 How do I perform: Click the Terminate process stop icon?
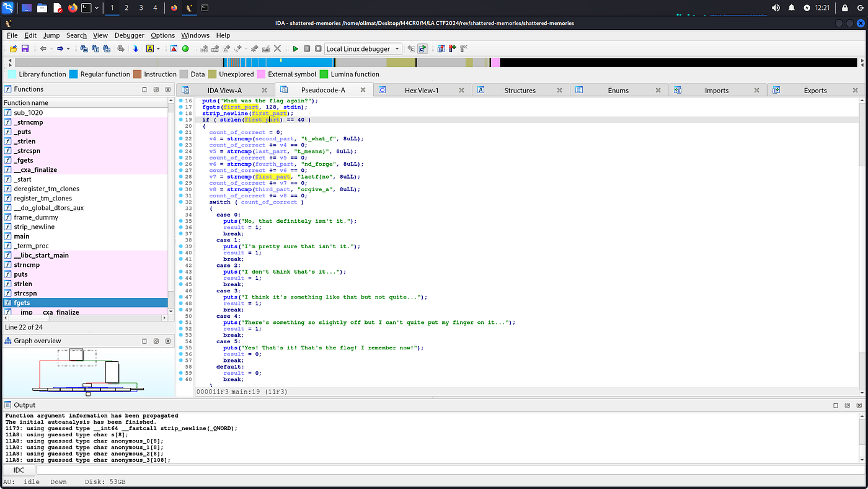(317, 48)
